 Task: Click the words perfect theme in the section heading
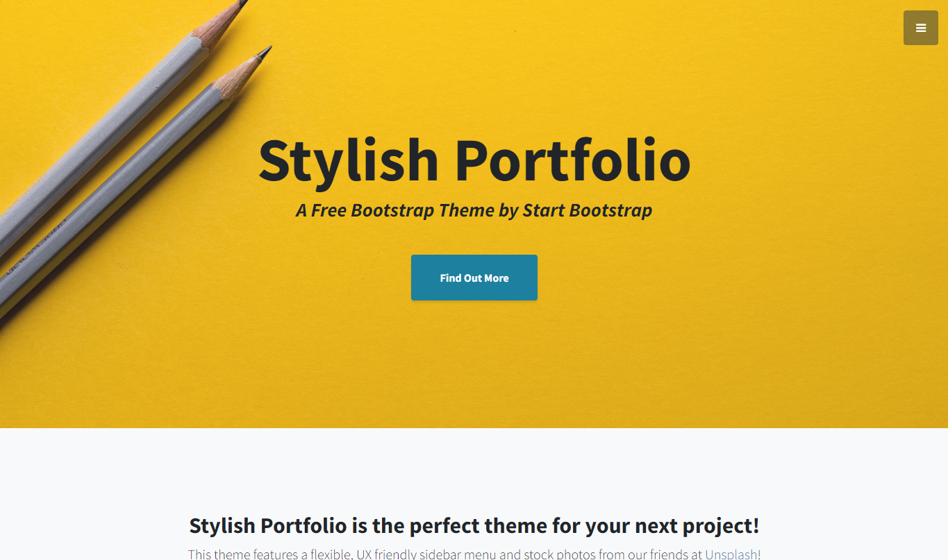tap(479, 525)
